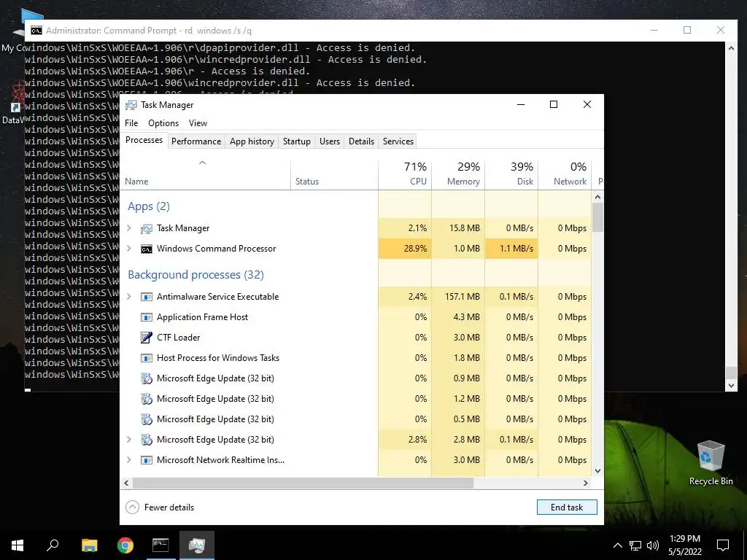Viewport: 747px width, 560px height.
Task: Expand the Antimalware Service Executable row
Action: [x=128, y=297]
